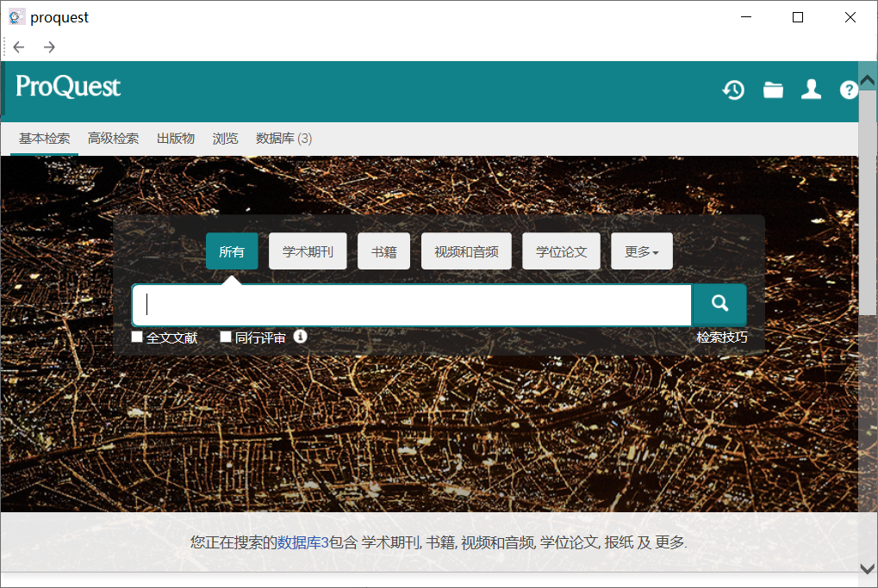Show info icon beside 同行评审
Viewport: 878px width, 588px height.
[300, 337]
